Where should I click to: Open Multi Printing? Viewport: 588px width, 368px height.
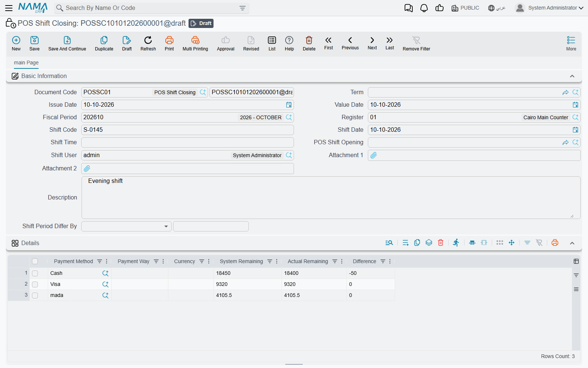[195, 43]
